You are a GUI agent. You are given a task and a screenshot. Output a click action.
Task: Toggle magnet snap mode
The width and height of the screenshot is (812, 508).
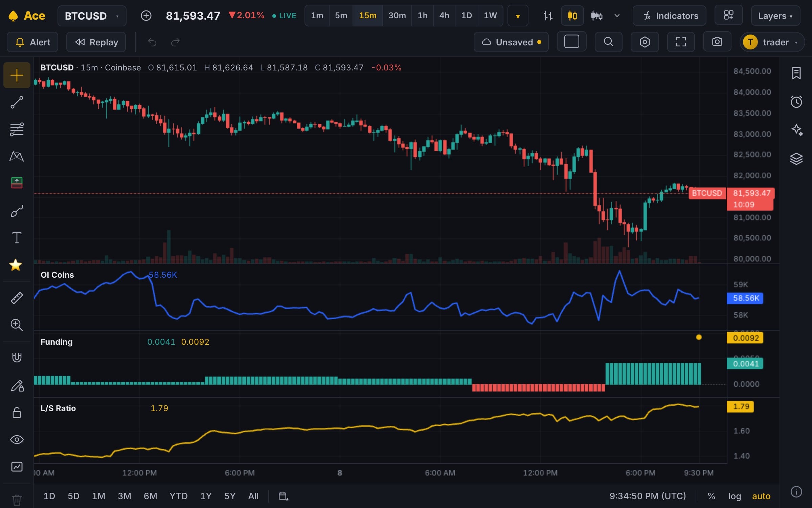17,358
